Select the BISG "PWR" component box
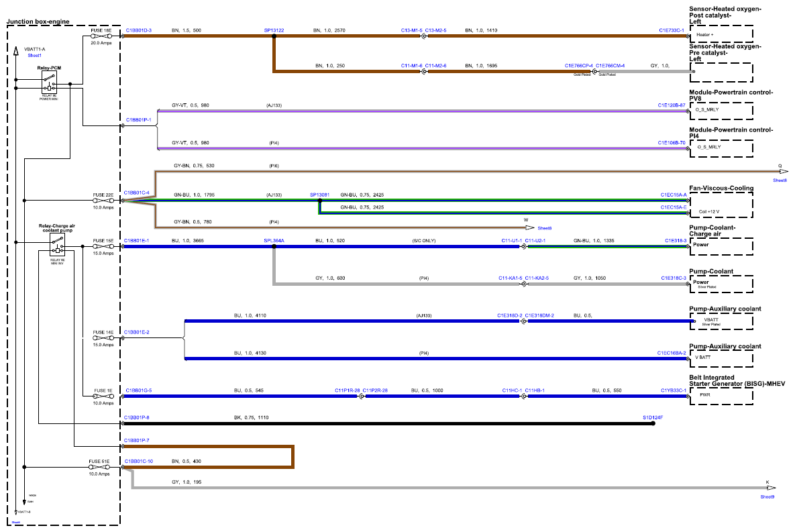Screen dimensions: 795x532 coord(721,396)
